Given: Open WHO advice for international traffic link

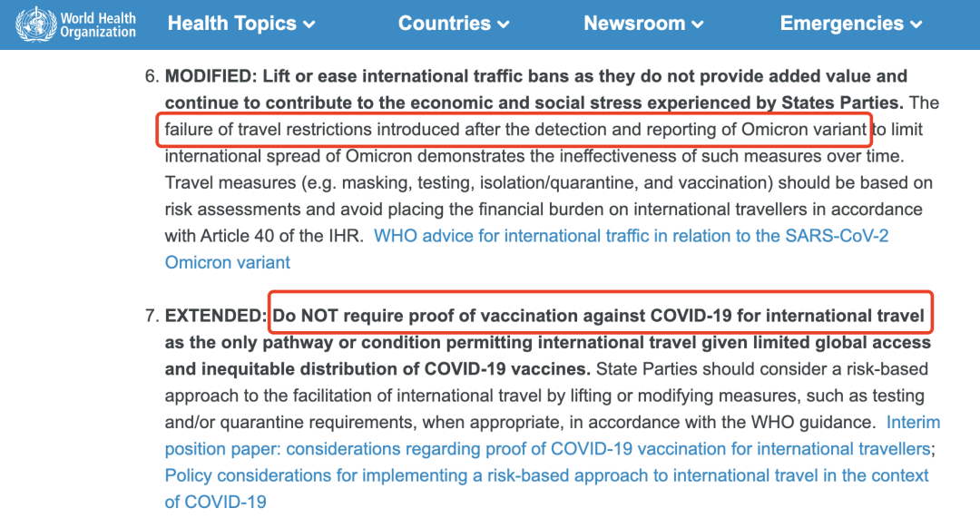Looking at the screenshot, I should click(632, 236).
